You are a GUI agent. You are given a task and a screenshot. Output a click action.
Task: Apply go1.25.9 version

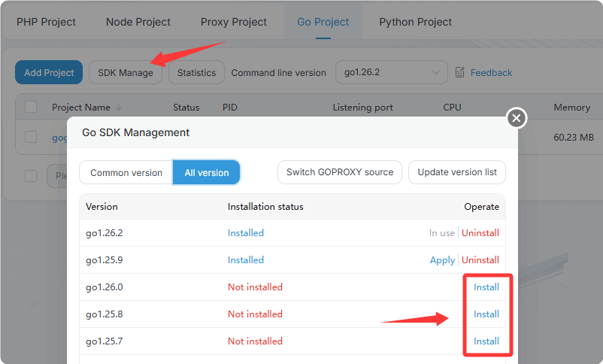(442, 260)
